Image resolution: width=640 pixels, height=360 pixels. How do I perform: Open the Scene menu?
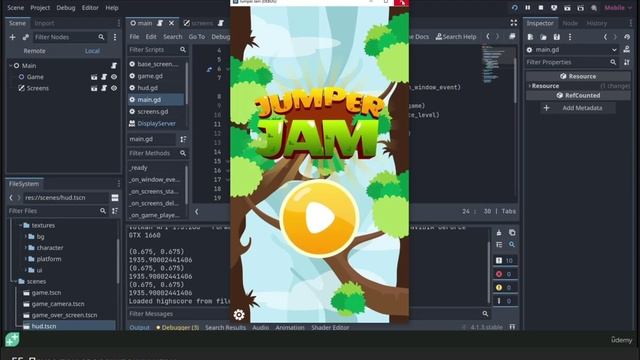(16, 8)
